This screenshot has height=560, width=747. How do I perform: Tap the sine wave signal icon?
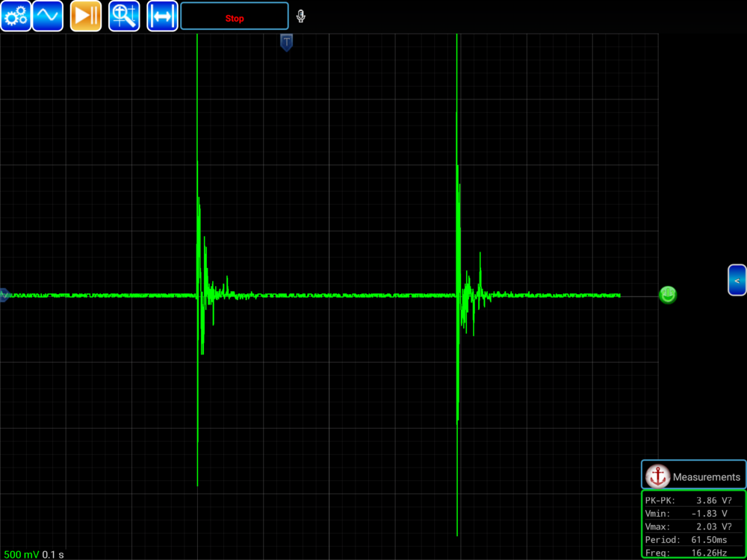point(48,16)
